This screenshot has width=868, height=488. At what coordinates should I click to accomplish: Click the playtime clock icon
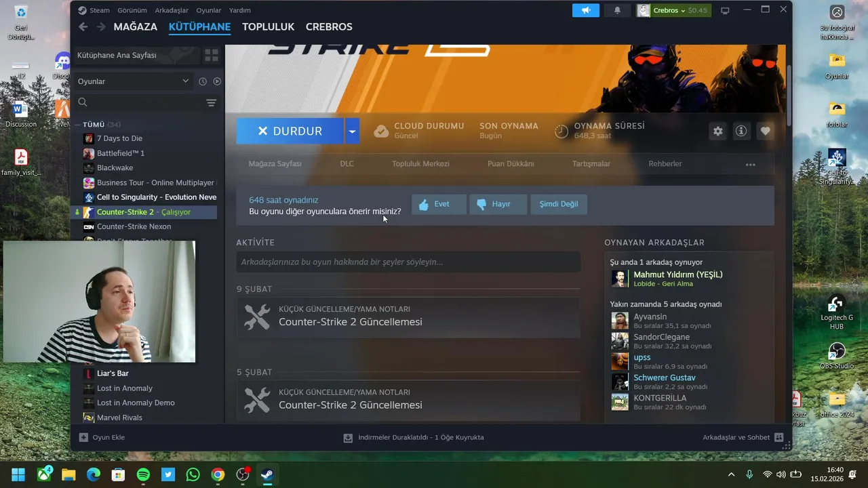[561, 131]
